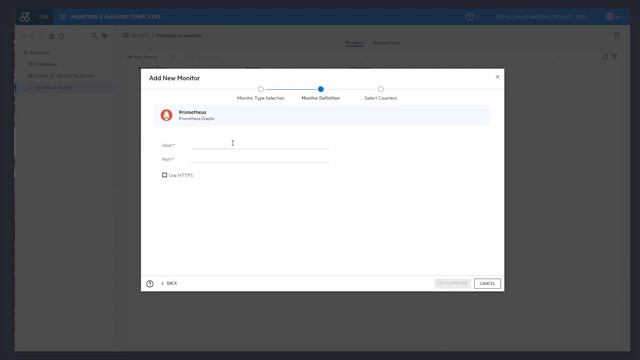Click the project name in the top bar

541,17
